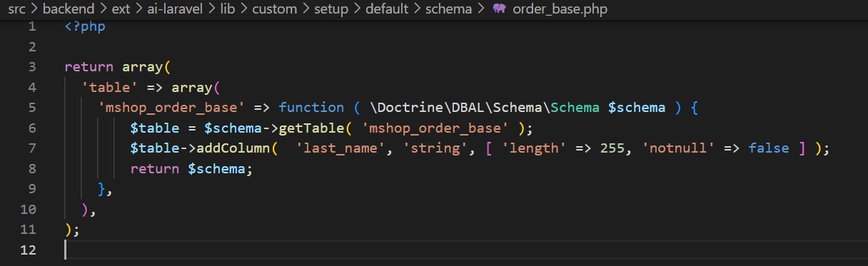Open the 'custom' breadcrumb folder
This screenshot has height=266, width=868.
click(275, 9)
